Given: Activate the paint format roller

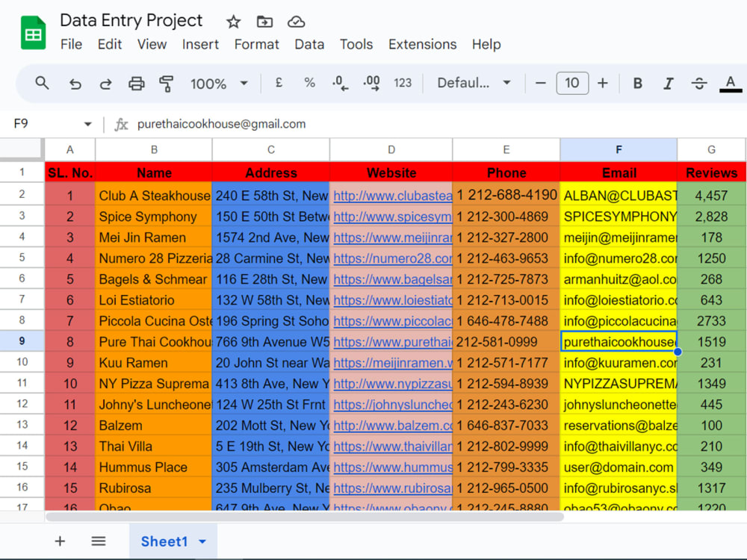Looking at the screenshot, I should (167, 84).
